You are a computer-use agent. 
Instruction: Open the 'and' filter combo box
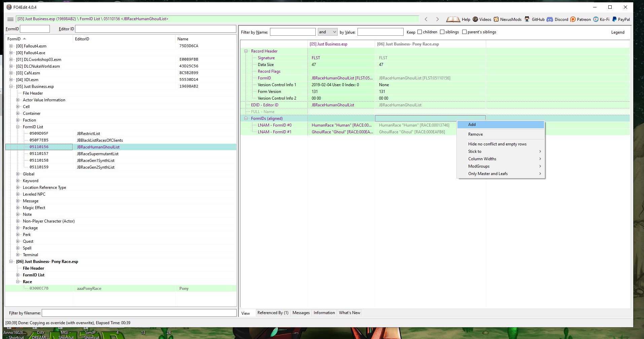click(328, 32)
